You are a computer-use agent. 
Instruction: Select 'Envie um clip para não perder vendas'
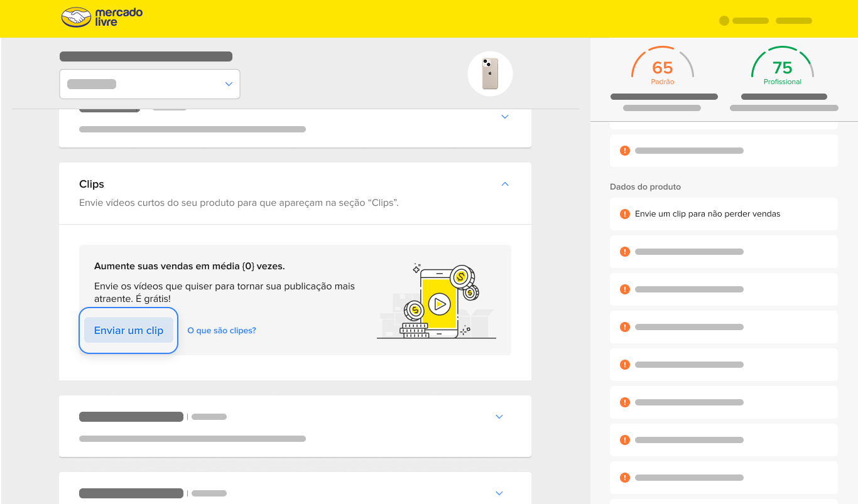click(707, 214)
